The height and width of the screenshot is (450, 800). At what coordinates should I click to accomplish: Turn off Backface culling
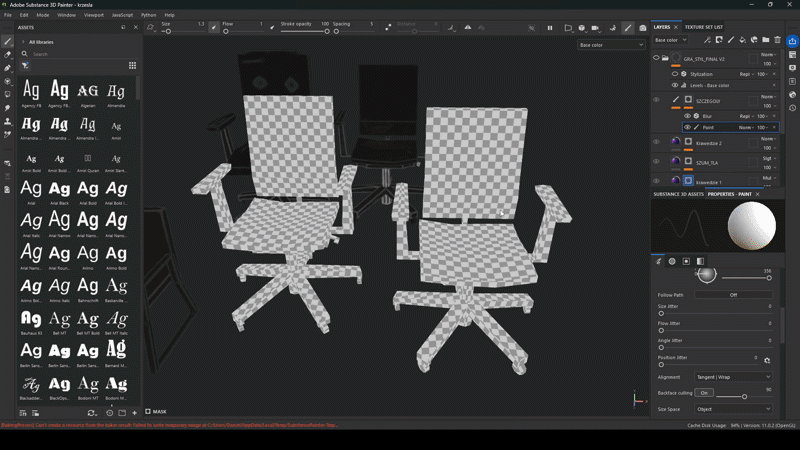click(x=704, y=393)
